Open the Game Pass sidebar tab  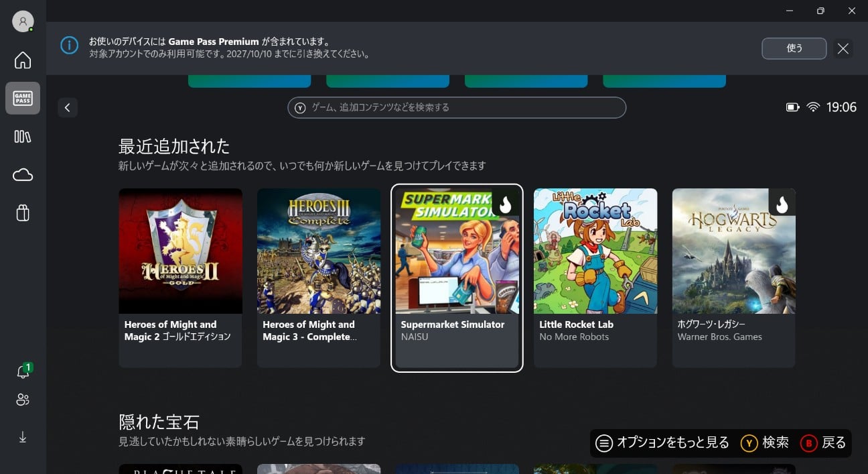23,99
